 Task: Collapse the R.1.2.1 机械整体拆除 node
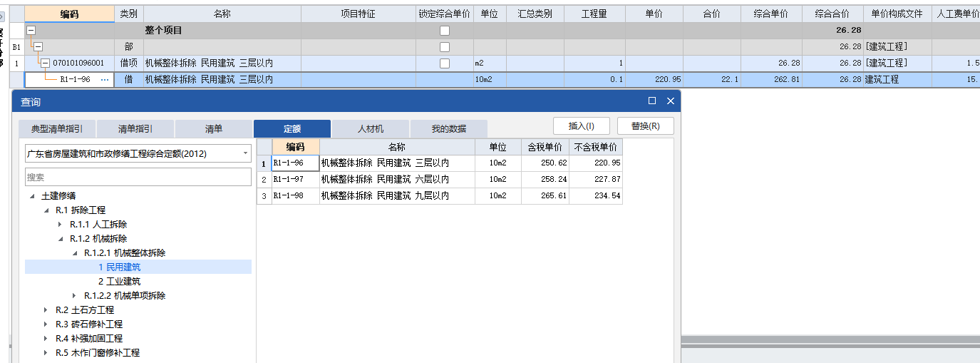pos(74,253)
